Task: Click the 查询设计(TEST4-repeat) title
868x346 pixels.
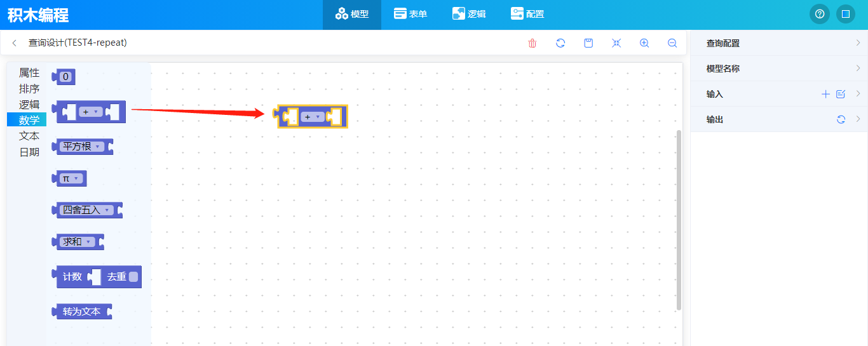Action: [x=78, y=43]
